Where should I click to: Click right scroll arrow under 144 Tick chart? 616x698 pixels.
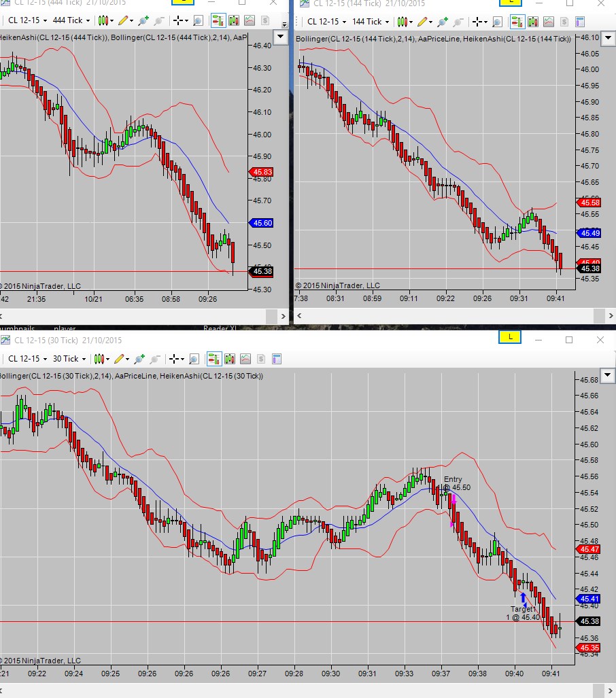coord(611,315)
